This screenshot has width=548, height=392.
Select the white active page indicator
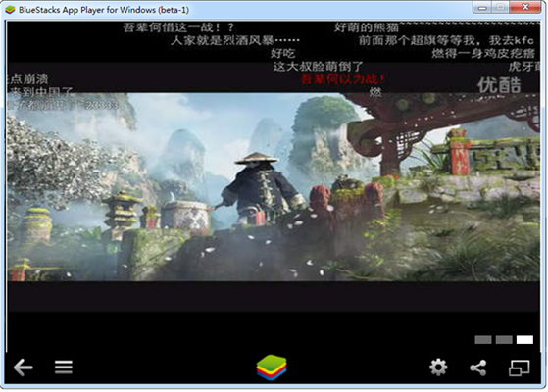pos(524,340)
